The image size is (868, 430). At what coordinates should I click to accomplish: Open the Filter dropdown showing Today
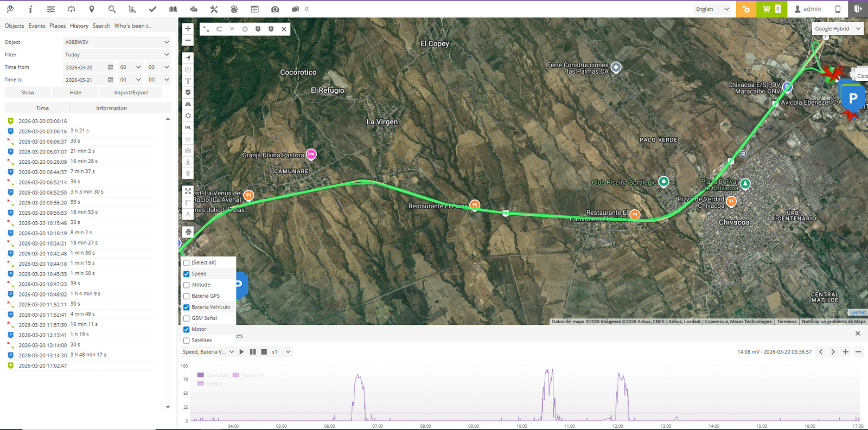point(117,54)
